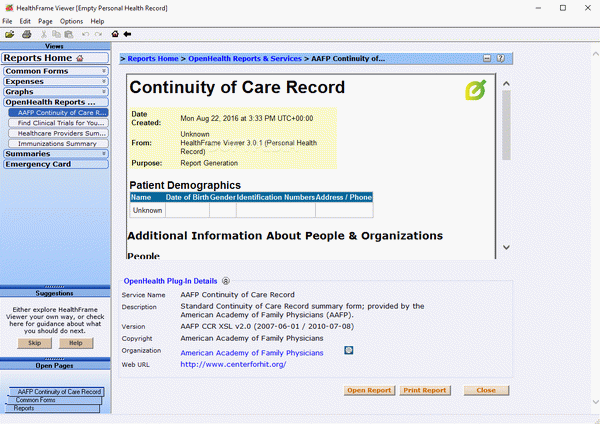Open the centerforhit.org web URL

pos(233,364)
